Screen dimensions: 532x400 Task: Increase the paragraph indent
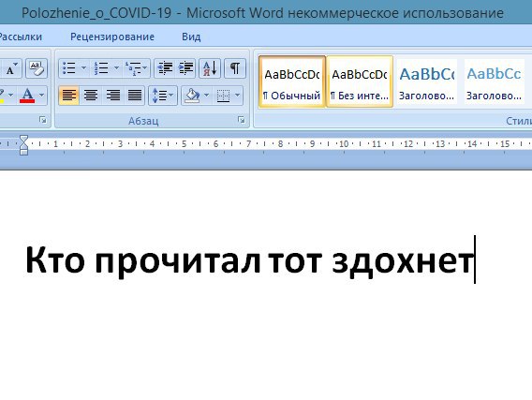(186, 68)
